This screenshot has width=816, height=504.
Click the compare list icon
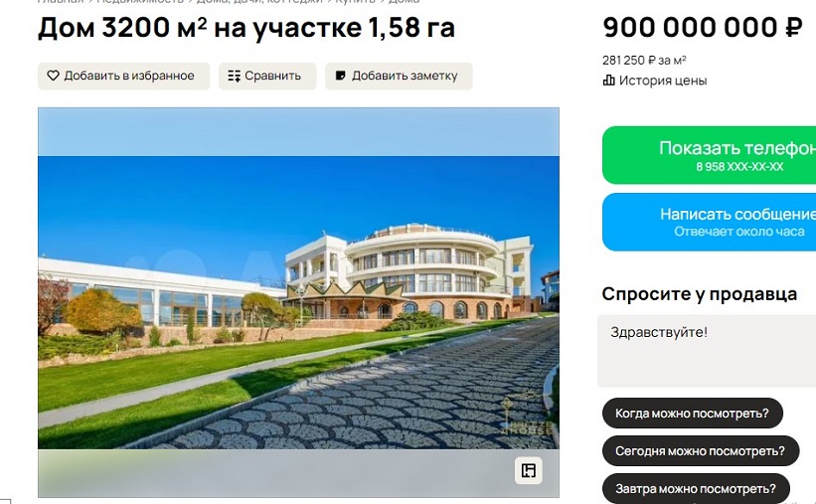point(235,76)
